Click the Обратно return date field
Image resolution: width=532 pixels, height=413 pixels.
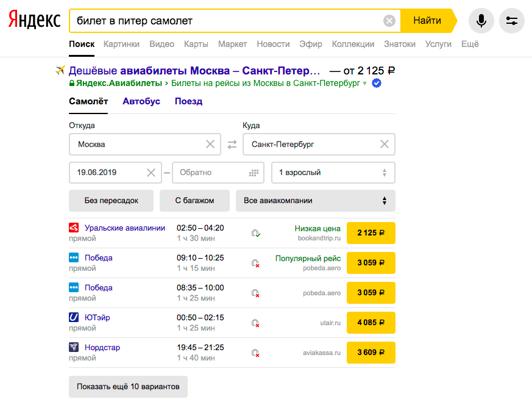(x=218, y=173)
